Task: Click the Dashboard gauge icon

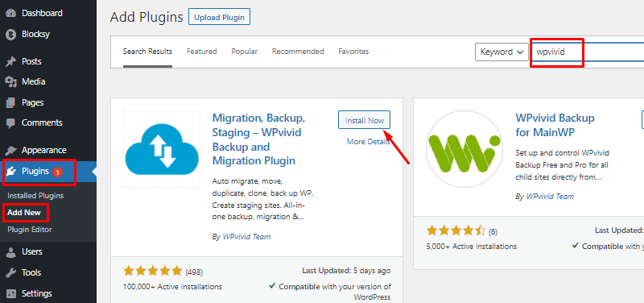Action: point(10,13)
